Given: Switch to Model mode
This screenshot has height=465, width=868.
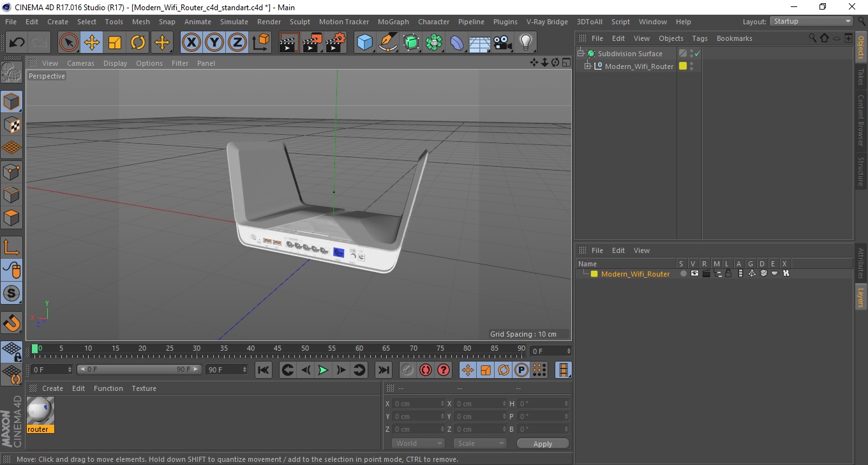Looking at the screenshot, I should (11, 102).
